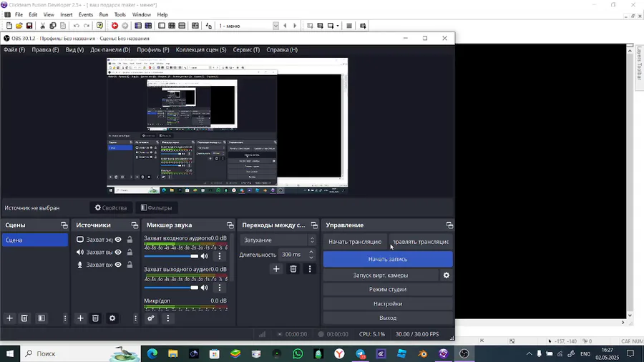Delete selected scene with trash icon in Сцены panel

24,318
